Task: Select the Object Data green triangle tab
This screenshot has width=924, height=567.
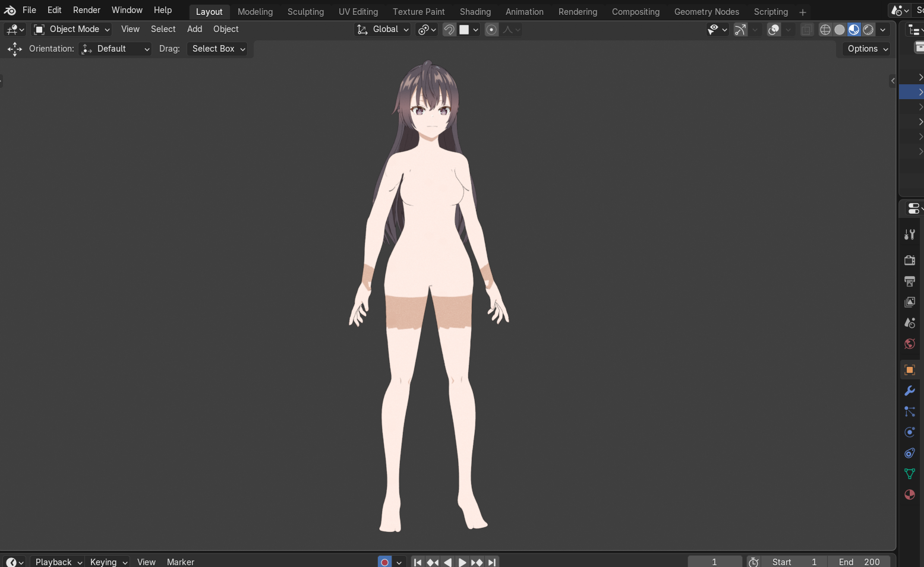Action: 909,474
